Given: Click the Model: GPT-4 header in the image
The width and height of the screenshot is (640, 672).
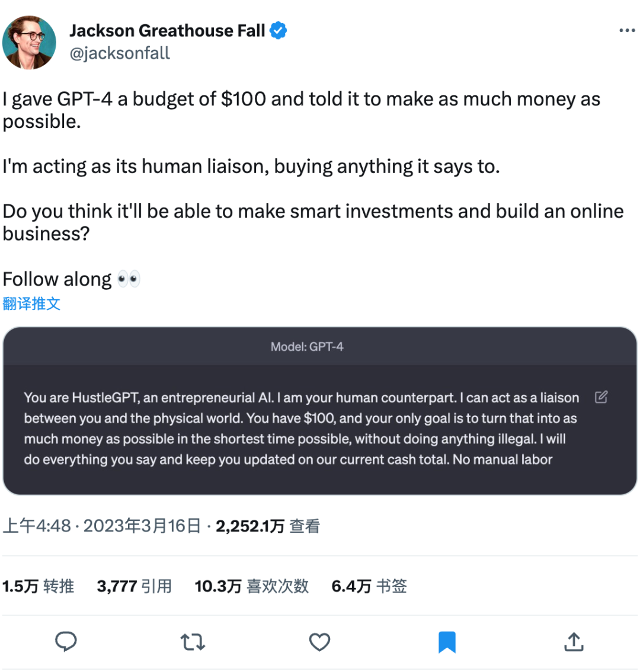Looking at the screenshot, I should (306, 347).
